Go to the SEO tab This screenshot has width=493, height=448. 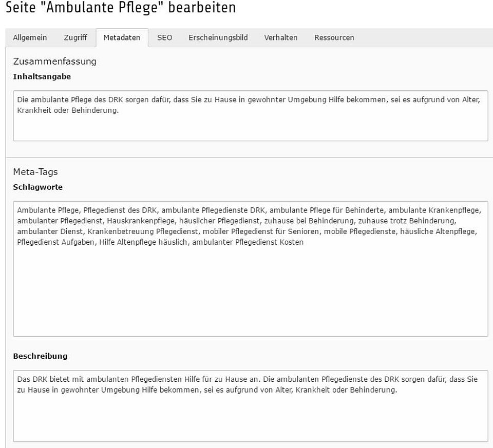point(165,37)
